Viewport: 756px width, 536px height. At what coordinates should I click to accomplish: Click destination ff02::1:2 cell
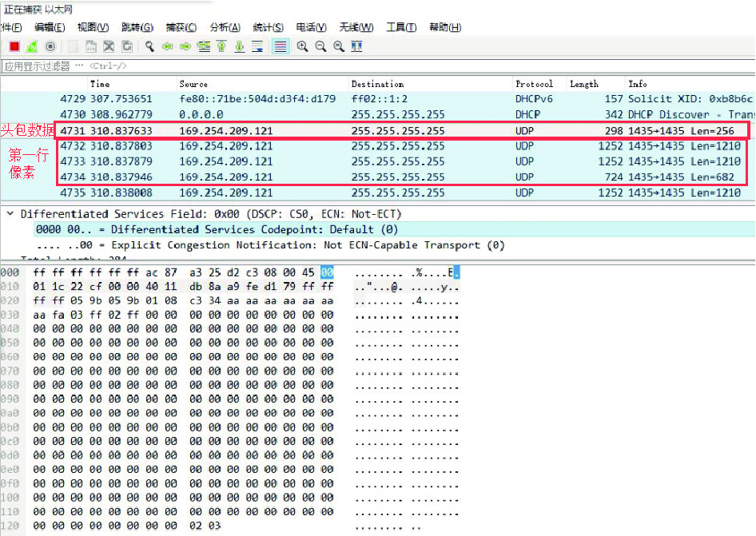click(380, 99)
